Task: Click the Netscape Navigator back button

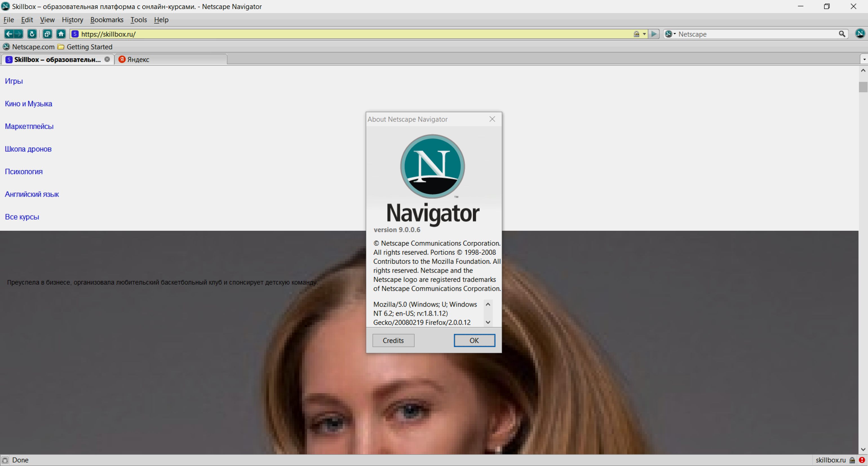Action: click(x=9, y=34)
